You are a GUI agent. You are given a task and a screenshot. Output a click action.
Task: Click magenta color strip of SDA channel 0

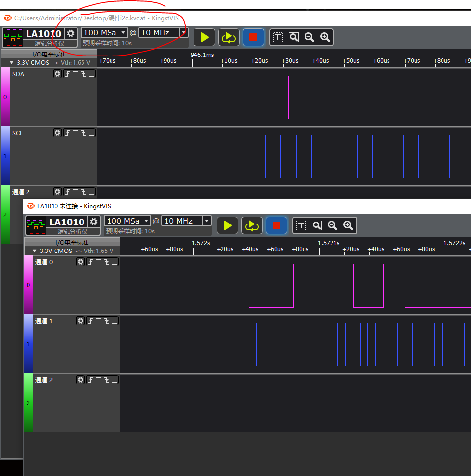point(5,97)
